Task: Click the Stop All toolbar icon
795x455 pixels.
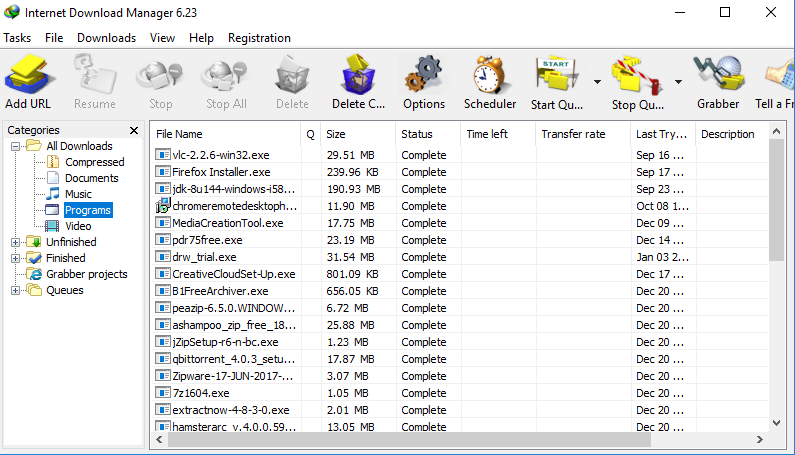Action: tap(226, 76)
